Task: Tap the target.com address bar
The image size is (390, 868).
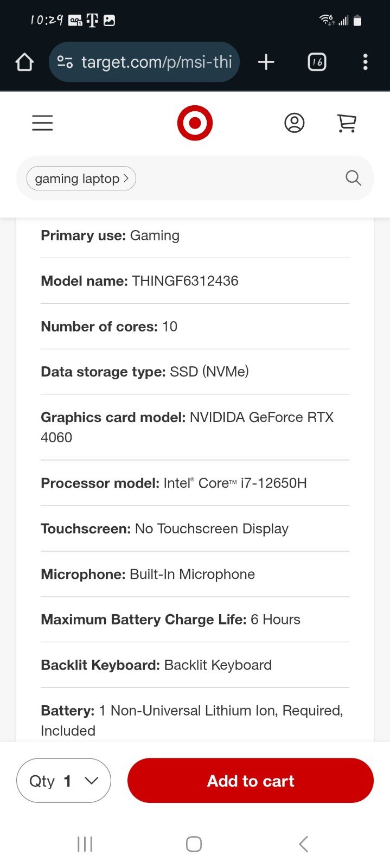Action: click(x=144, y=62)
